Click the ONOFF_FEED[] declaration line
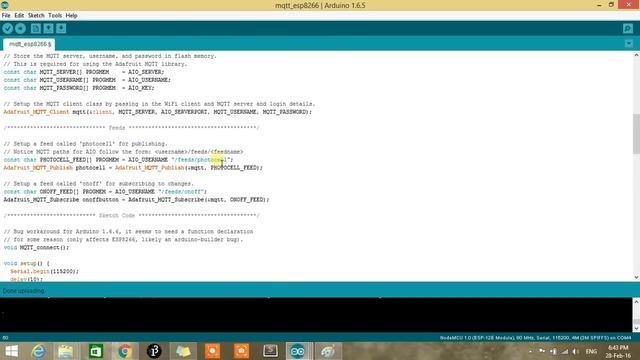 pos(105,192)
